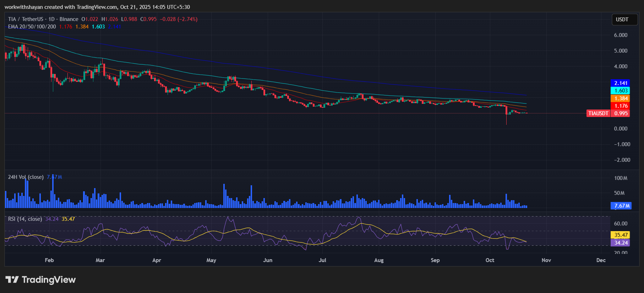Click the purple 34.24 RSI value label
The image size is (644, 293).
point(621,243)
